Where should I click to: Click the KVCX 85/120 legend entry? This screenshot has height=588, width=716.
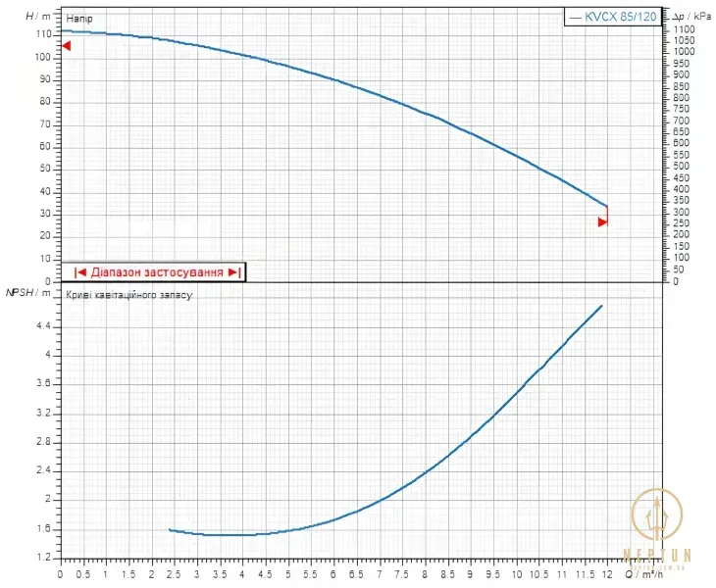tap(613, 17)
